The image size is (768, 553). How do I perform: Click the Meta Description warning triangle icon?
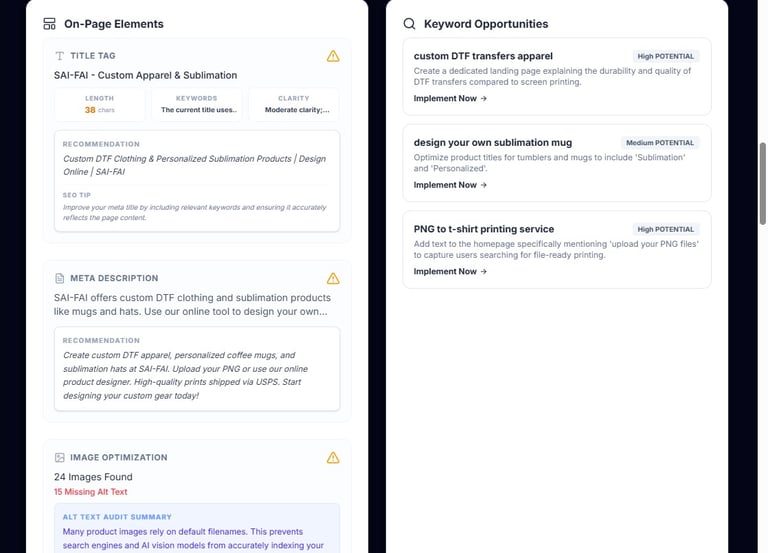click(x=333, y=278)
